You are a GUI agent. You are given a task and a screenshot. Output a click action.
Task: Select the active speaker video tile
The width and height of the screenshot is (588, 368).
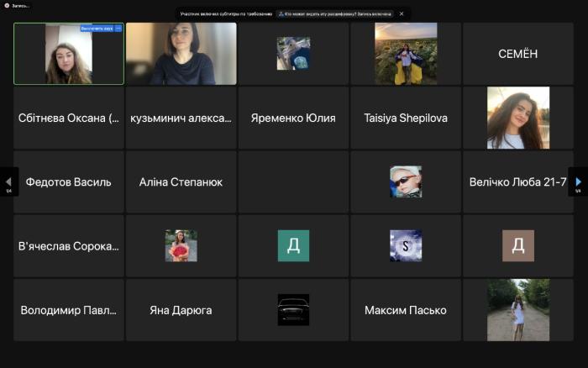pos(69,54)
